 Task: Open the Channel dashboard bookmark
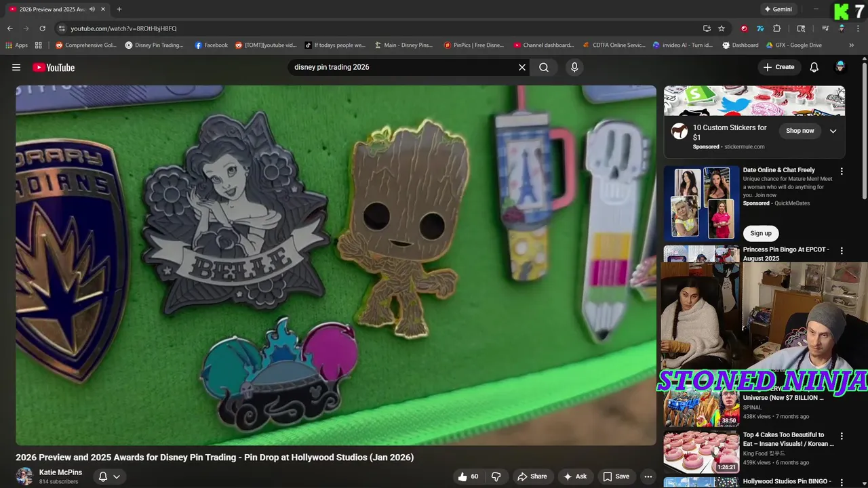pyautogui.click(x=544, y=45)
